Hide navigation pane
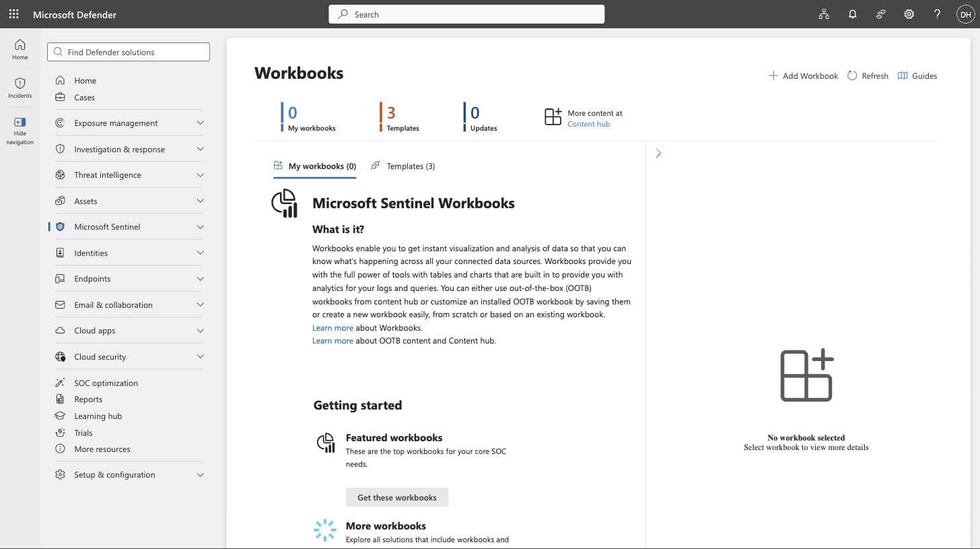The height and width of the screenshot is (549, 980). pos(20,131)
